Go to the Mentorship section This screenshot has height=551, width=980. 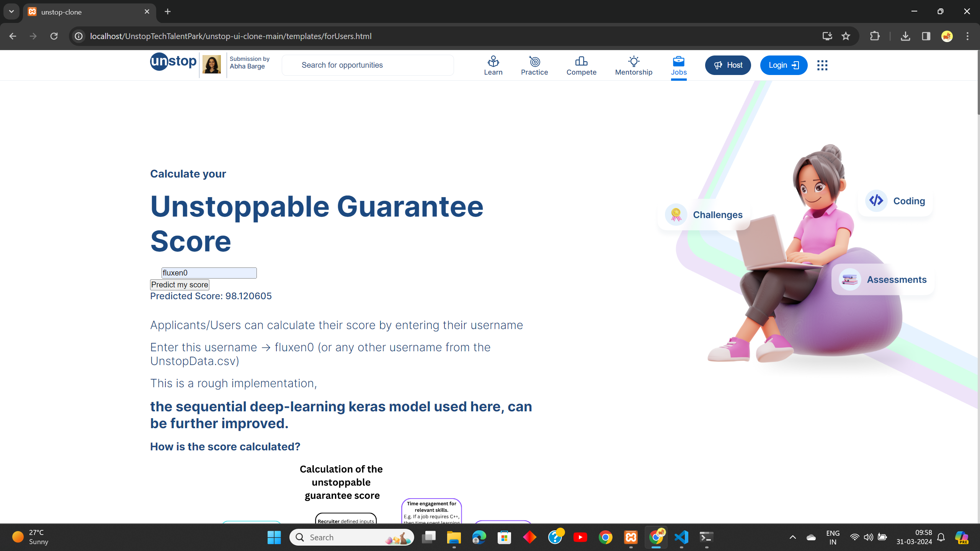(x=634, y=65)
